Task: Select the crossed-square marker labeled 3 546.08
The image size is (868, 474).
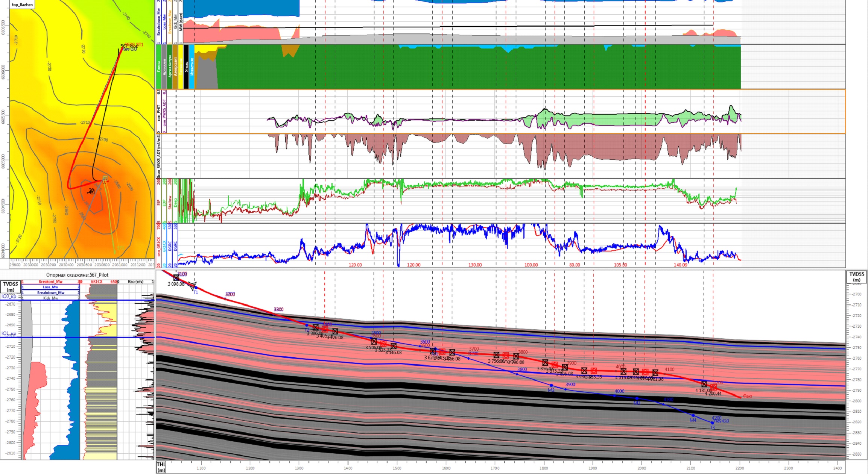Action: point(394,346)
